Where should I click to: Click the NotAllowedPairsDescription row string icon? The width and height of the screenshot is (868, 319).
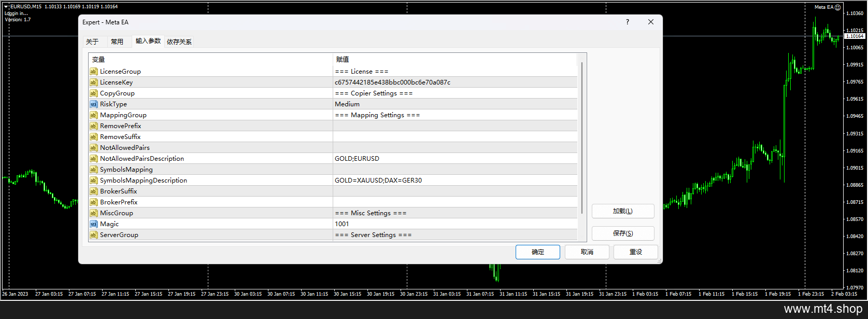(x=93, y=159)
